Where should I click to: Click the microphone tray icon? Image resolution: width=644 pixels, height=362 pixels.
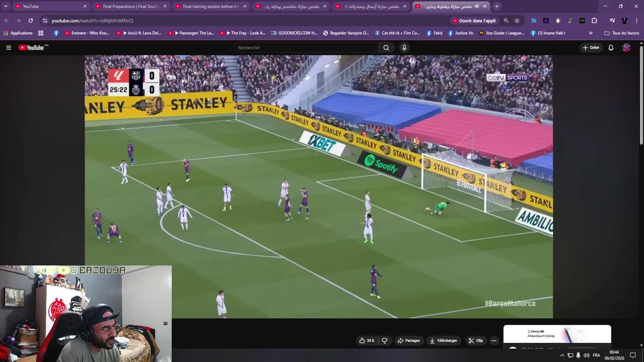click(x=578, y=355)
